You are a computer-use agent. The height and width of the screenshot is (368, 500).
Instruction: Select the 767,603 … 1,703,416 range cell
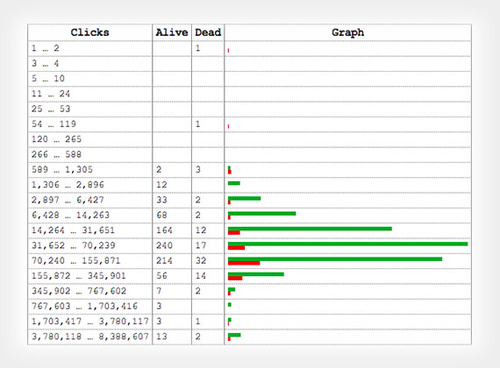coord(90,306)
